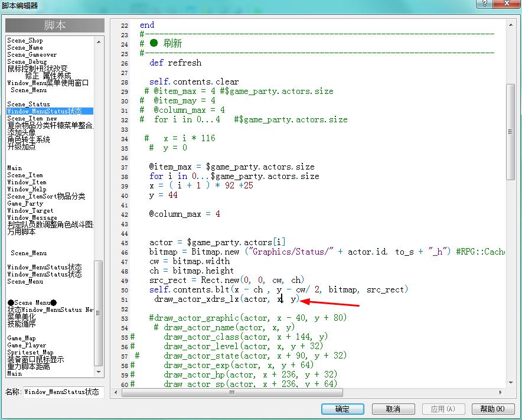Select the 鼠标控制+形状改变 script
The width and height of the screenshot is (522, 420).
point(37,69)
